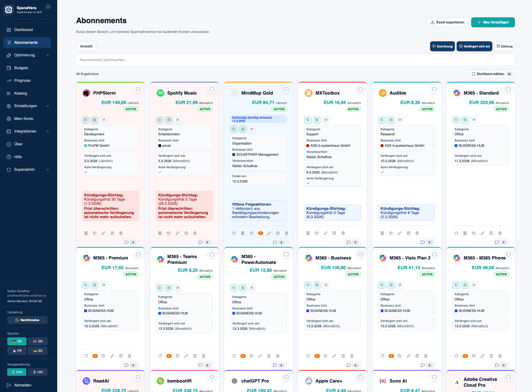532x392 pixels.
Task: Open history icon on the MXToolbox card
Action: (317, 233)
